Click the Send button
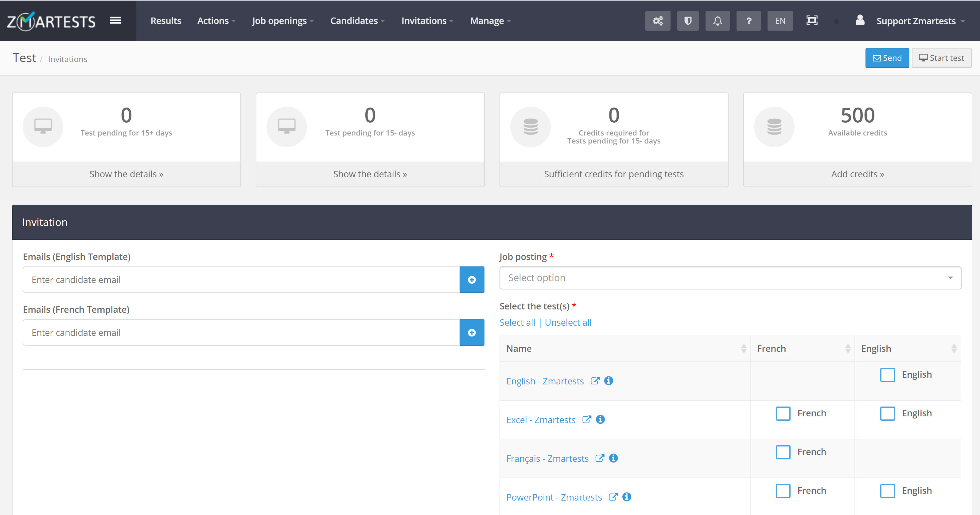 (887, 58)
